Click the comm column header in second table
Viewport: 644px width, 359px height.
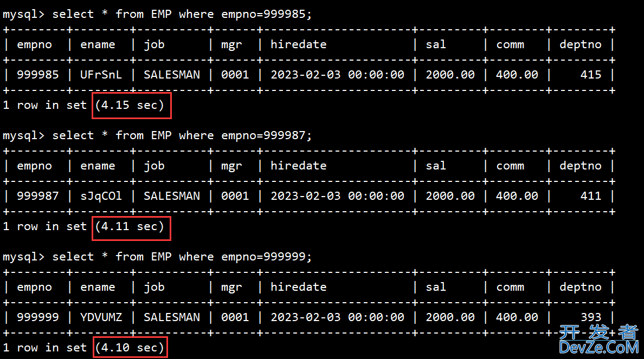[510, 166]
